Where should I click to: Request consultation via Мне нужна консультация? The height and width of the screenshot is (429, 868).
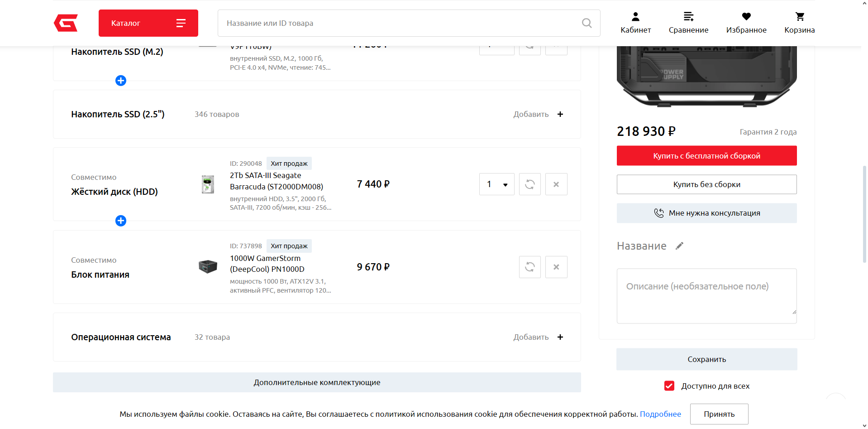pos(706,213)
